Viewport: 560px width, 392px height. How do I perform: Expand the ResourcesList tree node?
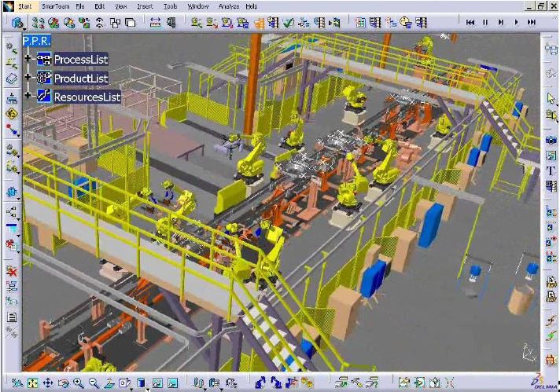click(28, 97)
